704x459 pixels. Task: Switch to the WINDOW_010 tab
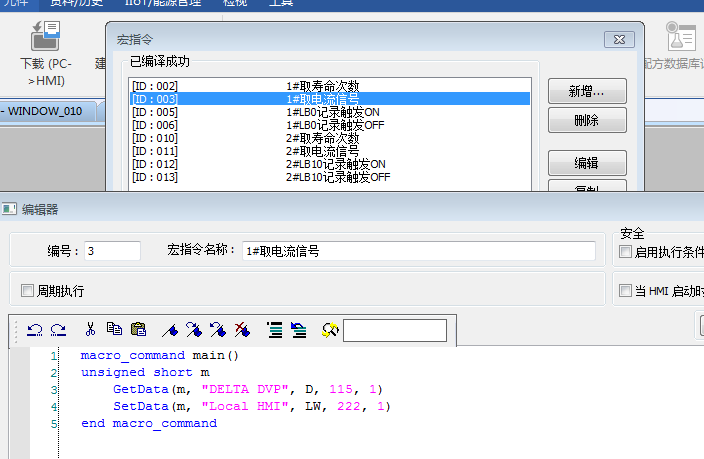[x=48, y=110]
